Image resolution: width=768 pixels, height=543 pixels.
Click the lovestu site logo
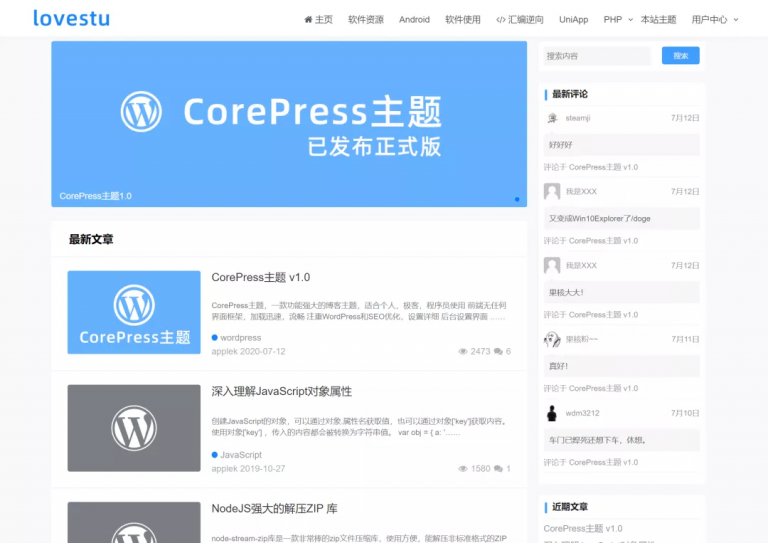(71, 18)
